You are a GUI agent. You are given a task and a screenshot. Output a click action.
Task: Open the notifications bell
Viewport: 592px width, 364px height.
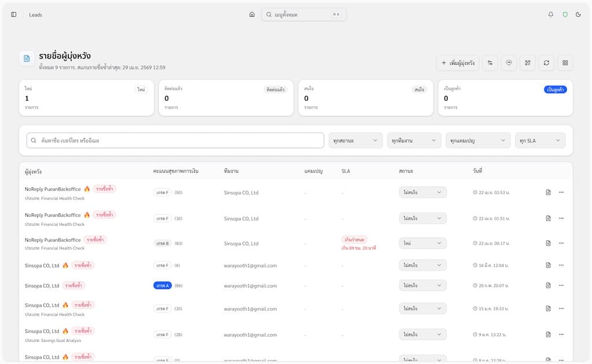551,14
